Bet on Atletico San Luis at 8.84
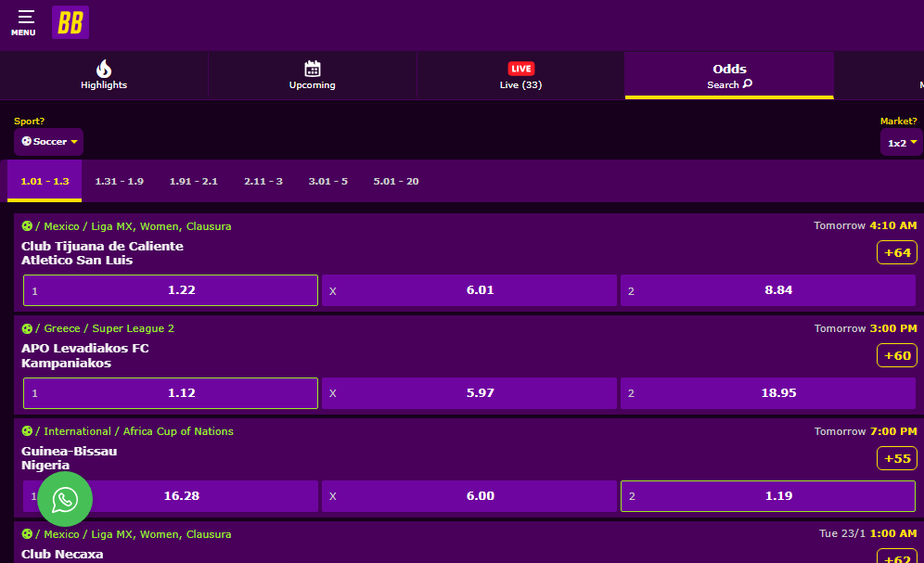This screenshot has width=924, height=563. pyautogui.click(x=768, y=290)
